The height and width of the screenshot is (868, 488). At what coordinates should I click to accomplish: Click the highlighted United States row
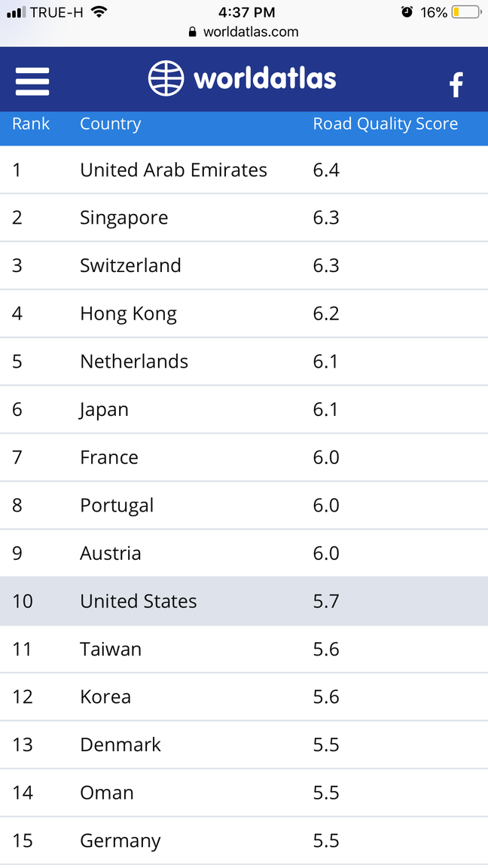tap(244, 601)
